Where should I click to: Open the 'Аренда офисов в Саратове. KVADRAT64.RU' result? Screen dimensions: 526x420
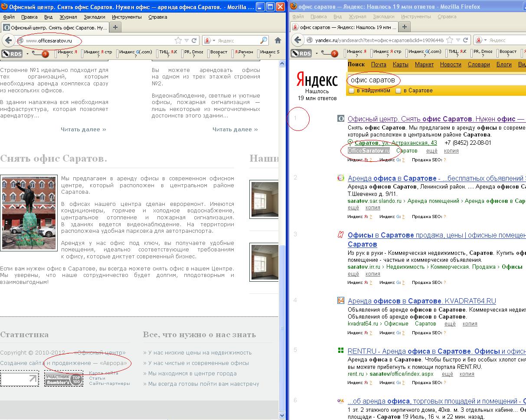pyautogui.click(x=421, y=301)
